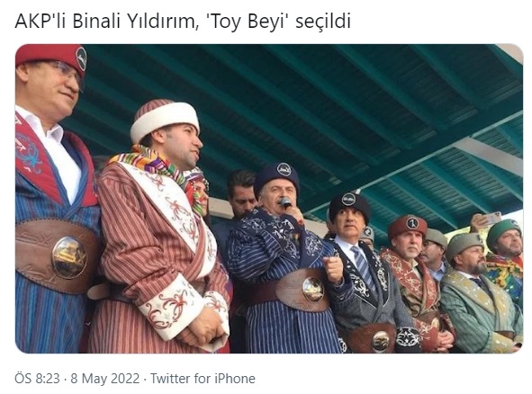Click the blue striped necktie
The image size is (532, 394).
(363, 266)
